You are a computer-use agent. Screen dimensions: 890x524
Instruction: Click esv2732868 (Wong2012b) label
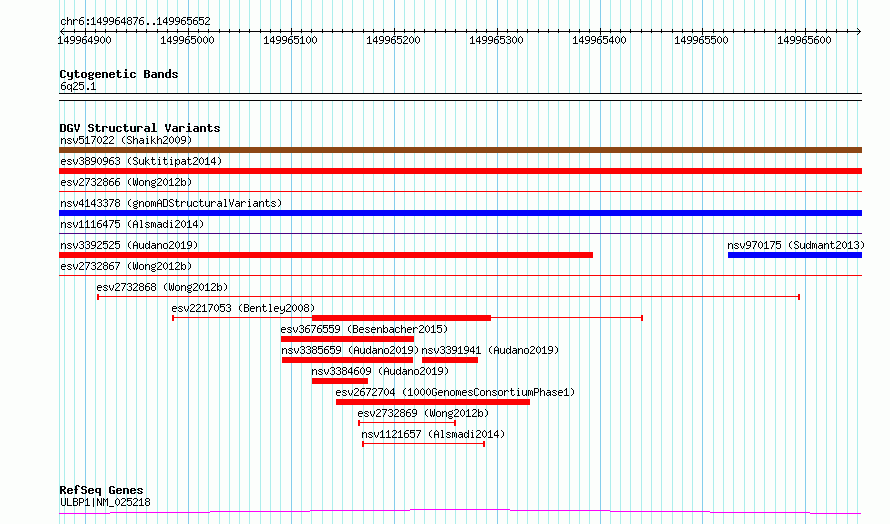point(162,287)
